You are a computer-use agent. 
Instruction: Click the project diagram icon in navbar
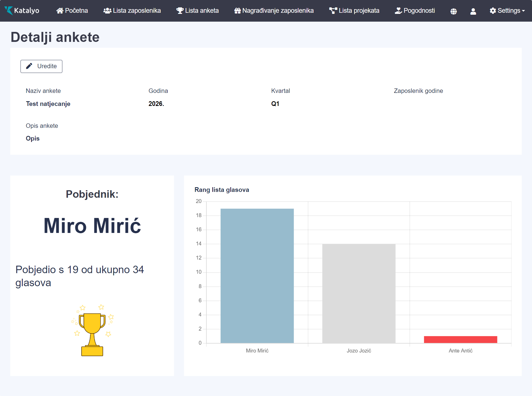click(x=333, y=11)
